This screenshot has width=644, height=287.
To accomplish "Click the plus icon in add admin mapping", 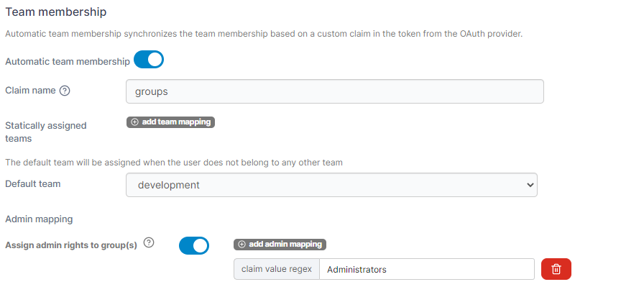I will tap(241, 245).
